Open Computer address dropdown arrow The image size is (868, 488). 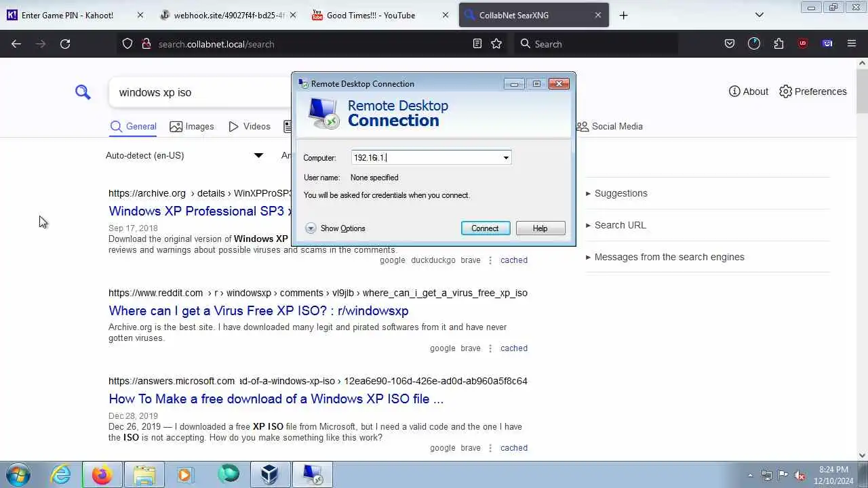(x=505, y=158)
